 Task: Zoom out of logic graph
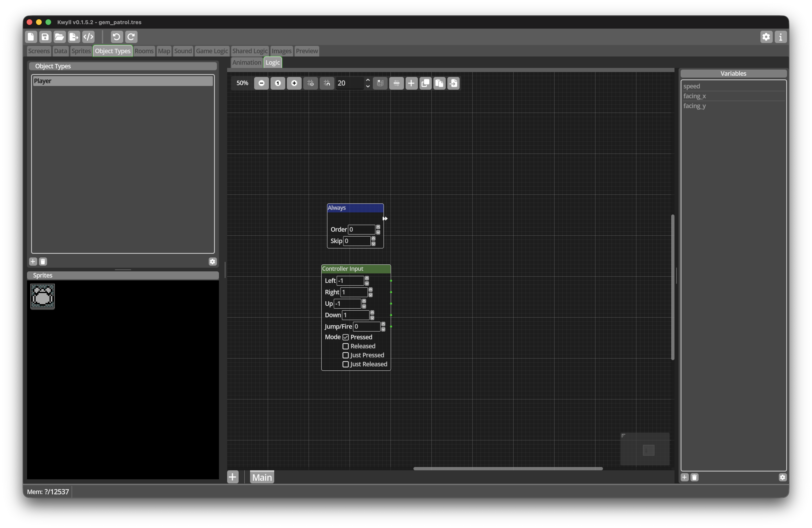click(261, 83)
